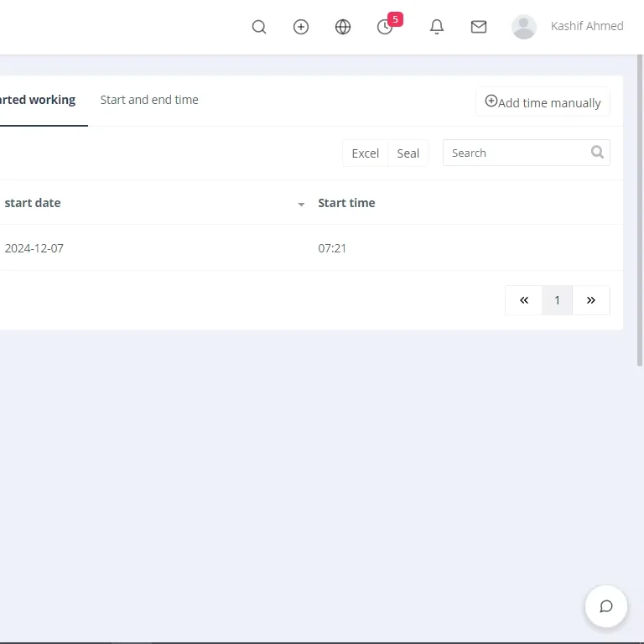Click Add time manually button
The height and width of the screenshot is (644, 644).
(x=543, y=101)
